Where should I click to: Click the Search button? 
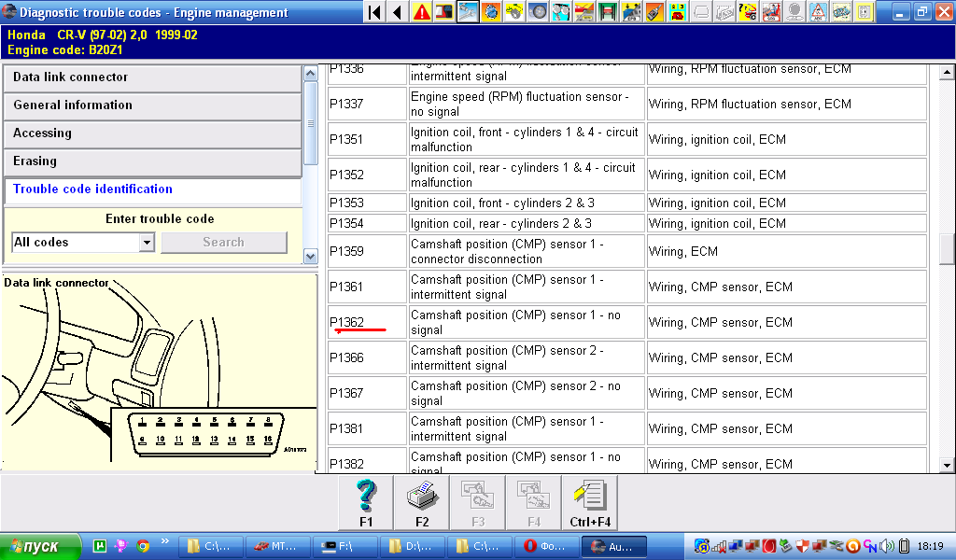tap(224, 242)
